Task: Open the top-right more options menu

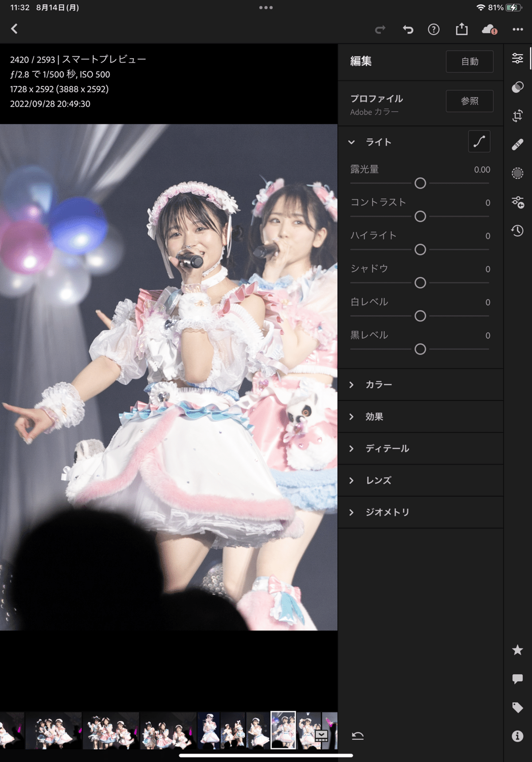Action: click(518, 29)
